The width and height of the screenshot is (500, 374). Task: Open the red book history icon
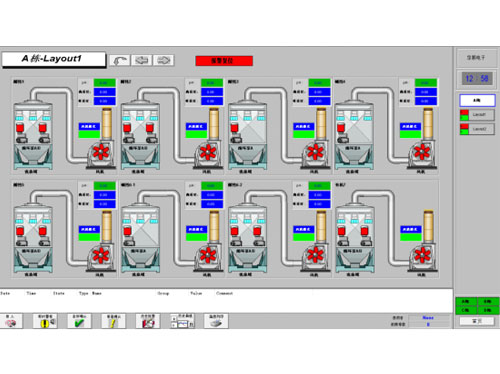(x=148, y=321)
